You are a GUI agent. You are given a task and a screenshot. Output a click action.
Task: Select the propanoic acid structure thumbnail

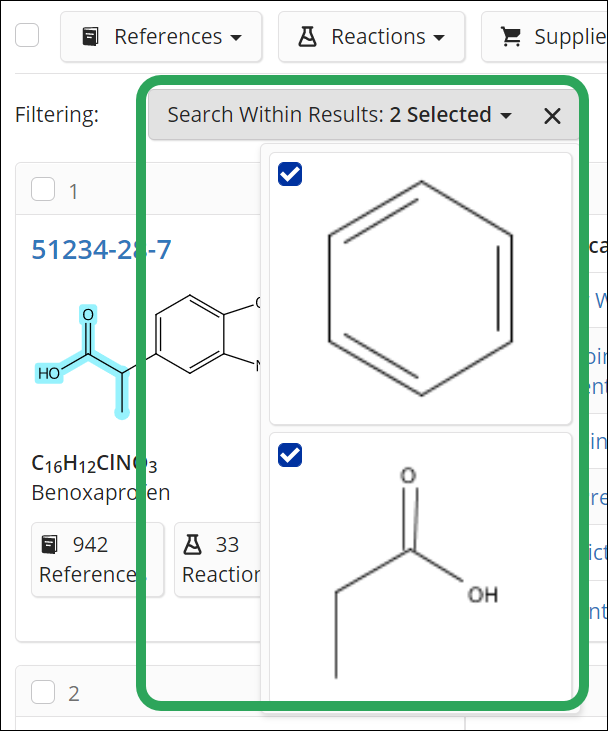pyautogui.click(x=421, y=567)
